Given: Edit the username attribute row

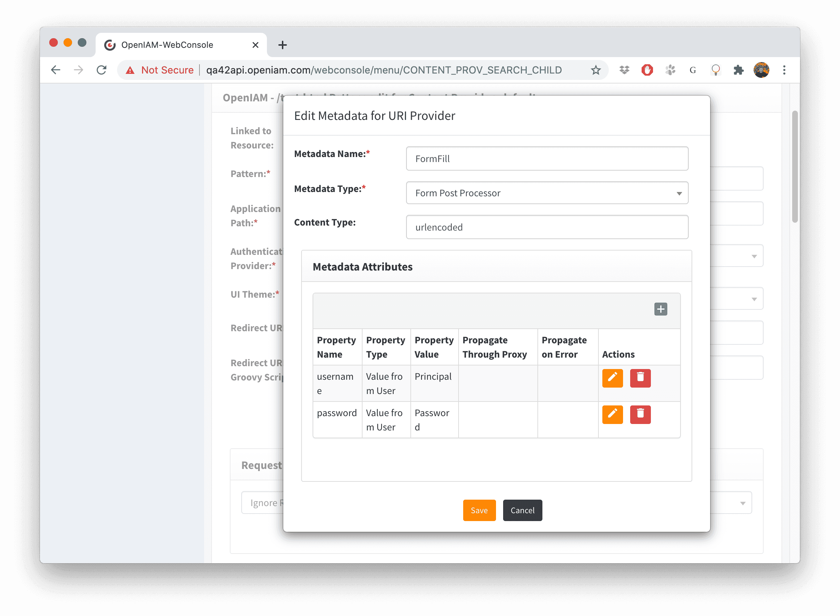Looking at the screenshot, I should pos(612,378).
